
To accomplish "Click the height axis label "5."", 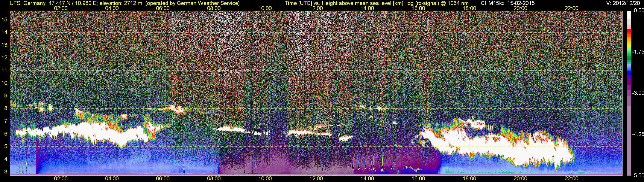I will tap(6, 147).
